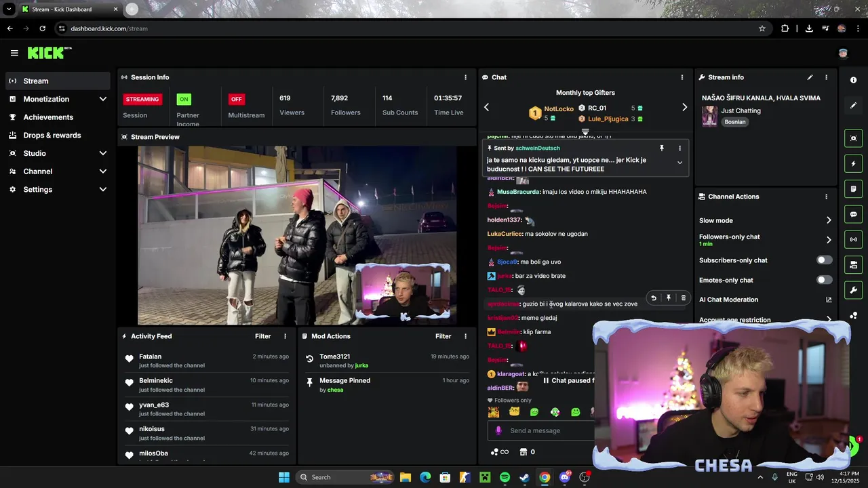868x488 pixels.
Task: Open Discord from the Windows taskbar
Action: pyautogui.click(x=564, y=477)
